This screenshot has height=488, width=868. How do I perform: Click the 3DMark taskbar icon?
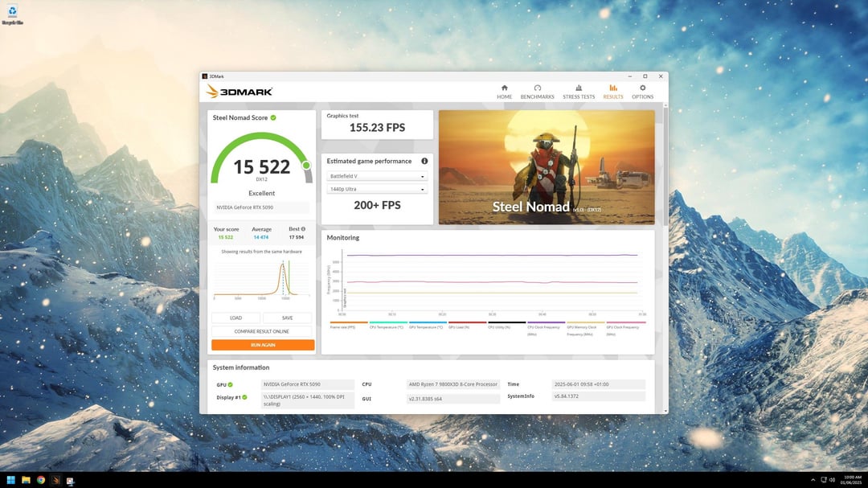point(56,480)
